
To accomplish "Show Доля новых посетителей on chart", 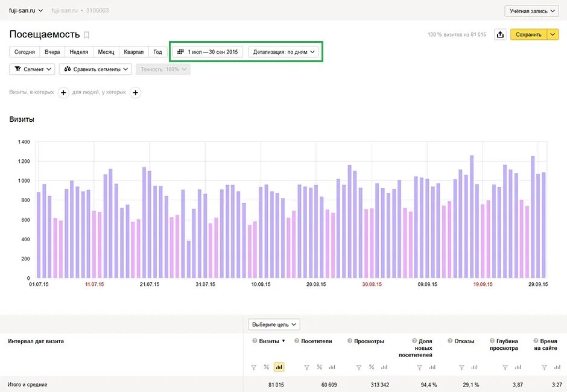I will point(432,367).
